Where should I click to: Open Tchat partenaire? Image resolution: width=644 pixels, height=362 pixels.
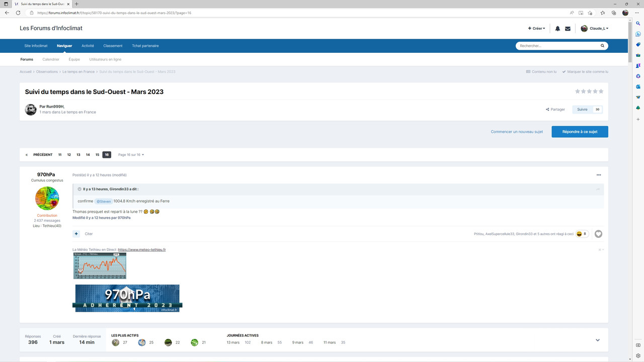(145, 46)
